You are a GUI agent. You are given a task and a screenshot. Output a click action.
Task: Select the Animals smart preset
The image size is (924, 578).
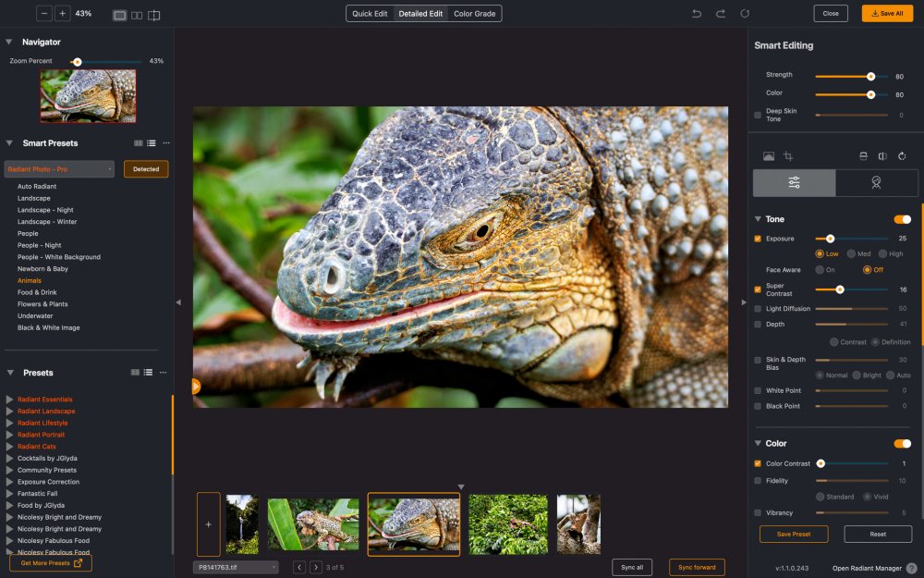click(30, 281)
